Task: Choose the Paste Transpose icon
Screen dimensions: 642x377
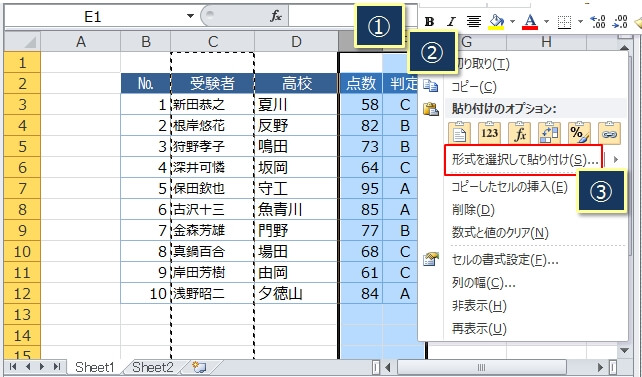Action: (x=549, y=133)
